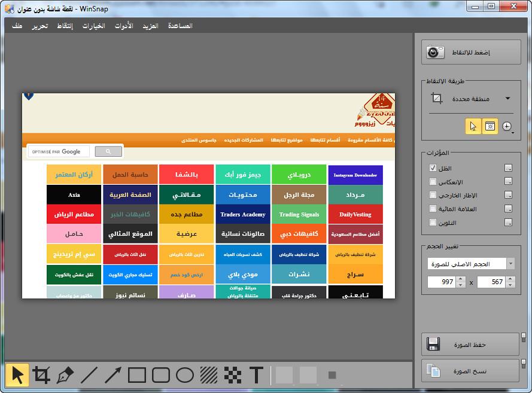Select the arrow pointer tool in bottom toolbar
Image resolution: width=532 pixels, height=393 pixels.
[x=17, y=374]
